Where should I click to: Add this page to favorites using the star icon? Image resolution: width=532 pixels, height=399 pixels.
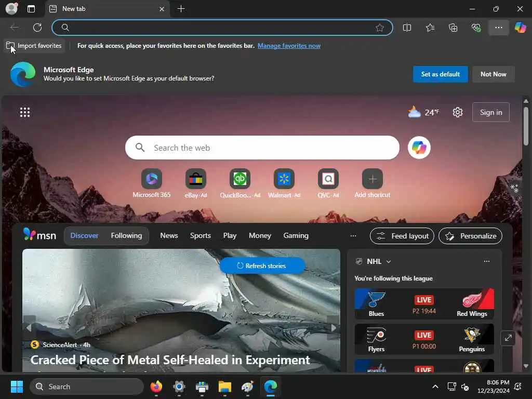pyautogui.click(x=380, y=28)
